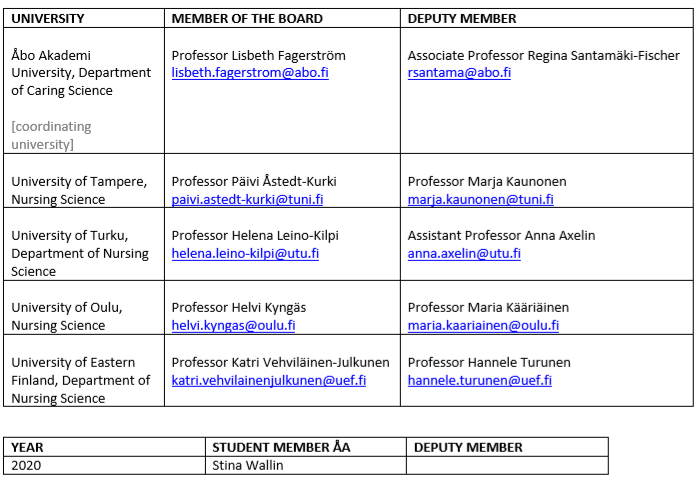The width and height of the screenshot is (696, 479).
Task: Select the University of Tampere cell
Action: [84, 181]
